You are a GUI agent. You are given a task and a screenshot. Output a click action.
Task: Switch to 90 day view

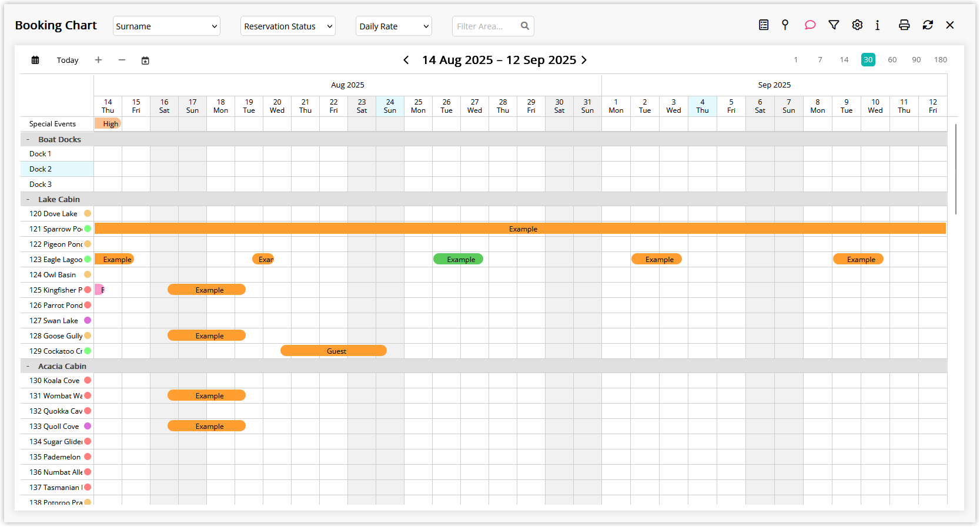(917, 59)
